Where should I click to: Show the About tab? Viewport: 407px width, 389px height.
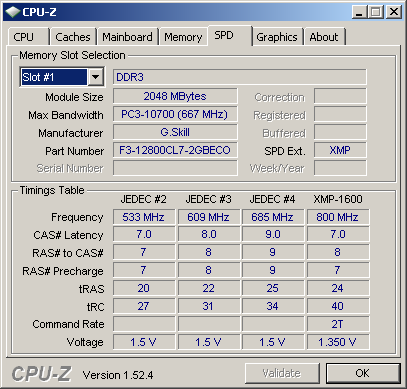324,36
